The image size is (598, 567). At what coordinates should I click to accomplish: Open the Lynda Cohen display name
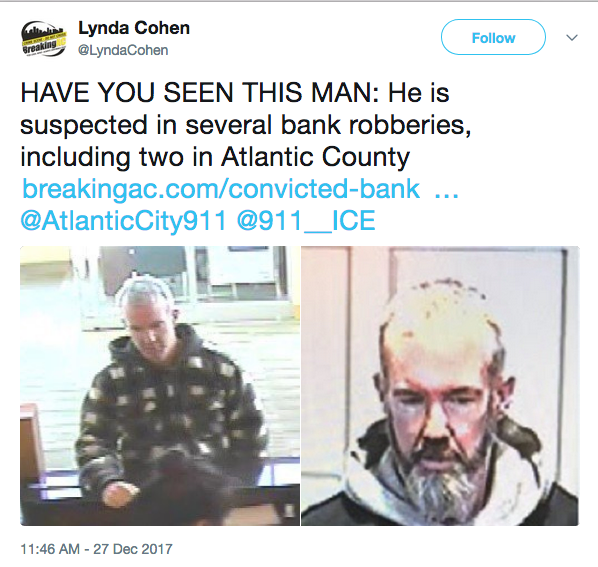[134, 28]
